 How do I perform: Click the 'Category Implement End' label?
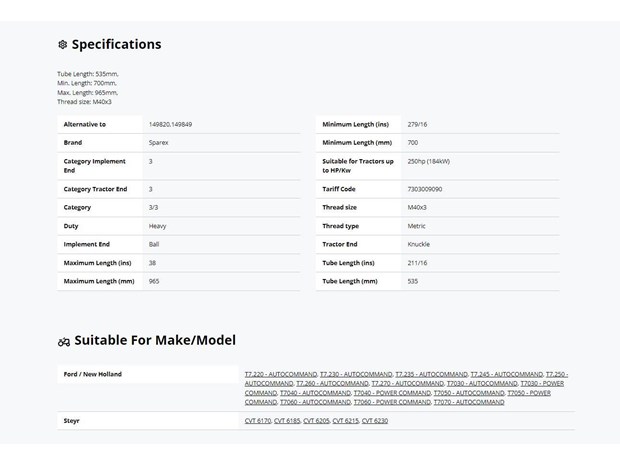(95, 166)
